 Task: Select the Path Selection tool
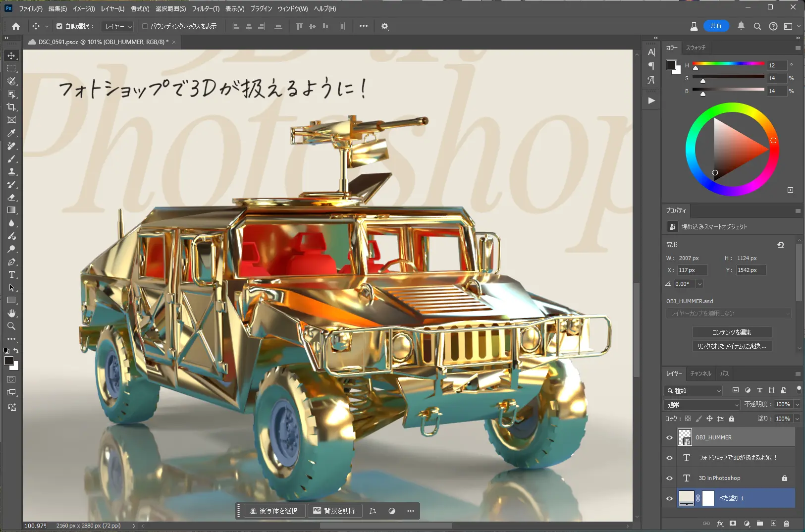pos(11,287)
